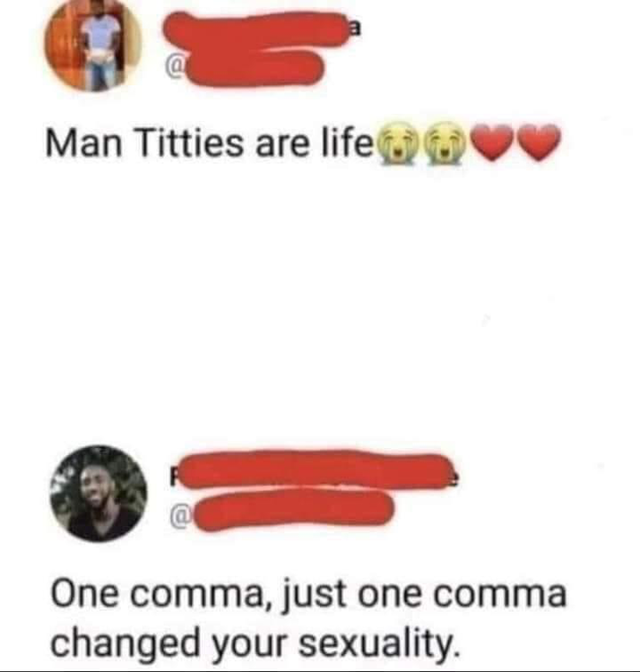Click the "One comma, just one comma" line

(x=308, y=595)
